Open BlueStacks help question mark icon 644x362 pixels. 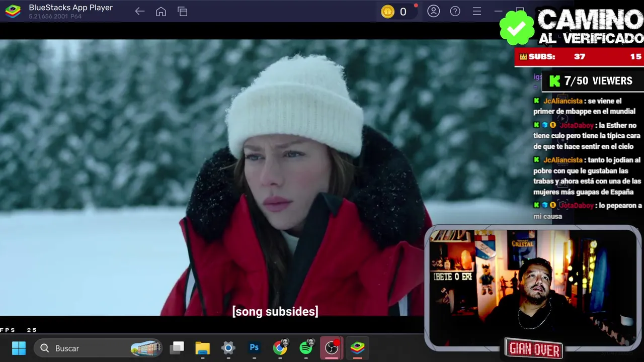tap(455, 12)
